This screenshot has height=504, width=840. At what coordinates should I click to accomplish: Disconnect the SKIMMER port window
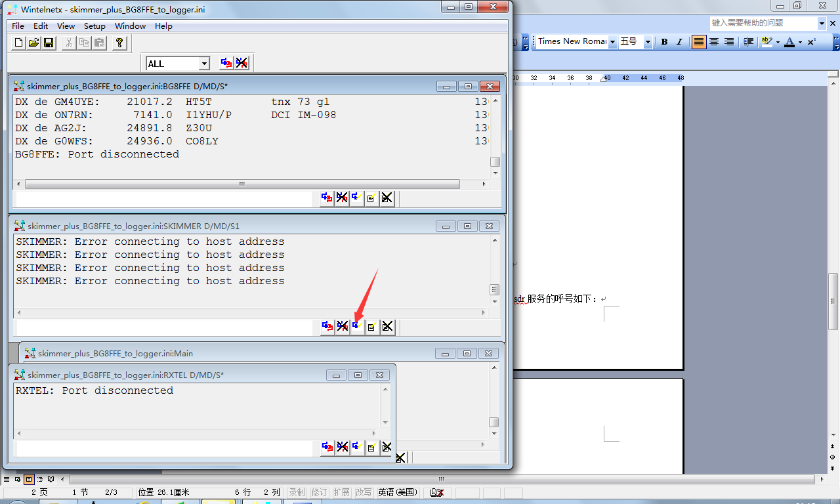point(343,326)
